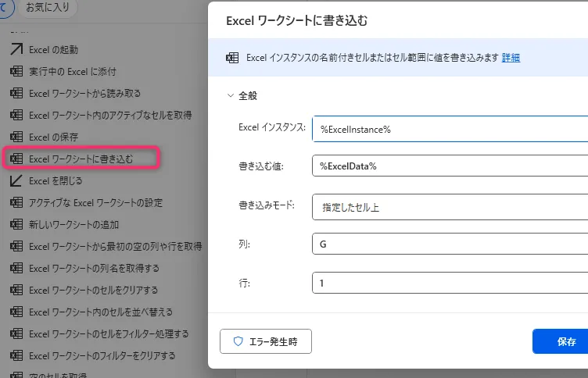Viewport: 588px width, 378px height.
Task: Click the Excel を閉じる icon
Action: pos(16,180)
